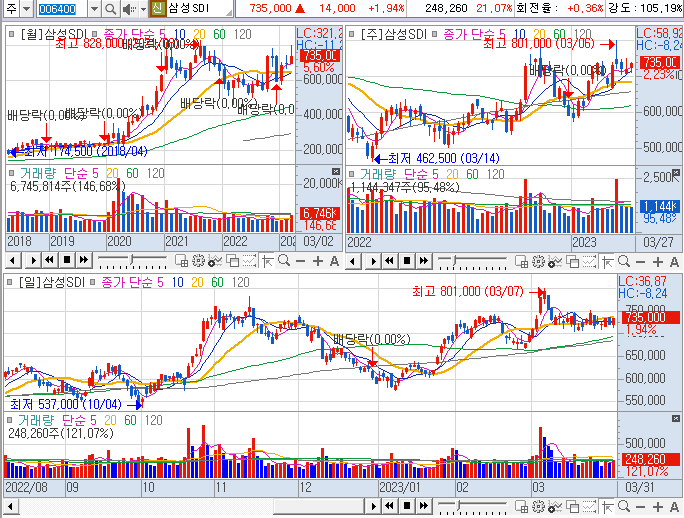Activate crosshair cursor tool on monthly chart

(x=267, y=261)
